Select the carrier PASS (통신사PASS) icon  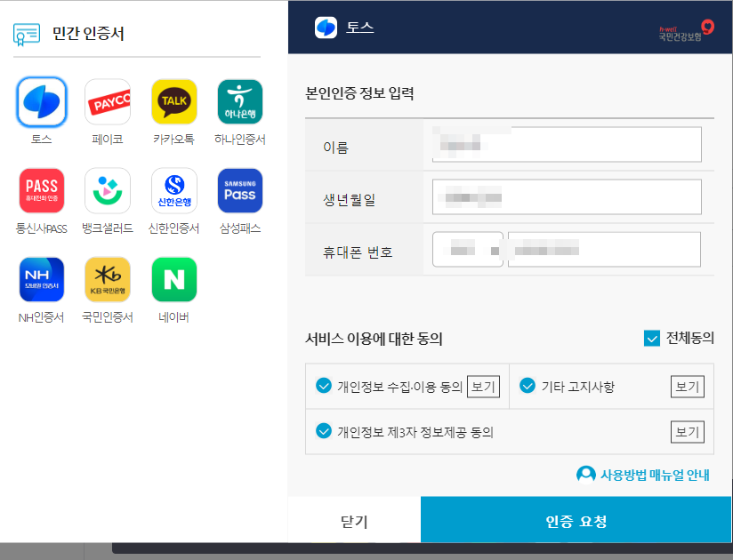coord(42,190)
